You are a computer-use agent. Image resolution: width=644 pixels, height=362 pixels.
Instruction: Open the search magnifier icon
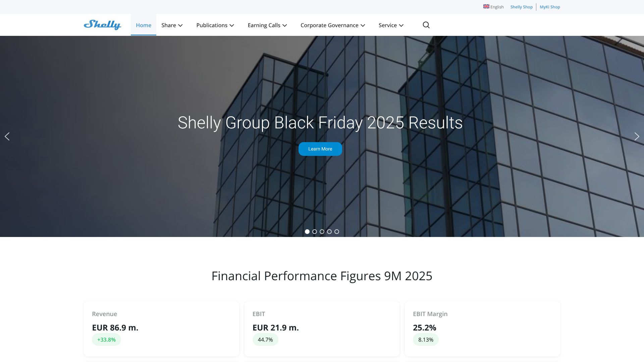click(426, 25)
